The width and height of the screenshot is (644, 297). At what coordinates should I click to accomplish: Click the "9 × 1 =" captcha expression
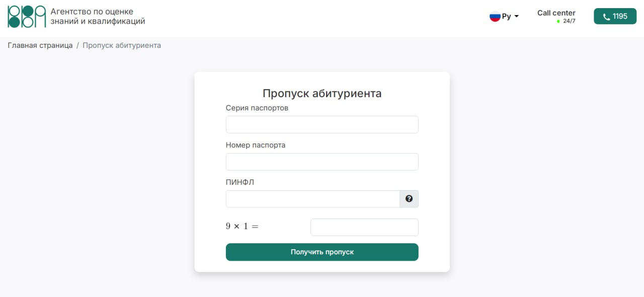242,227
